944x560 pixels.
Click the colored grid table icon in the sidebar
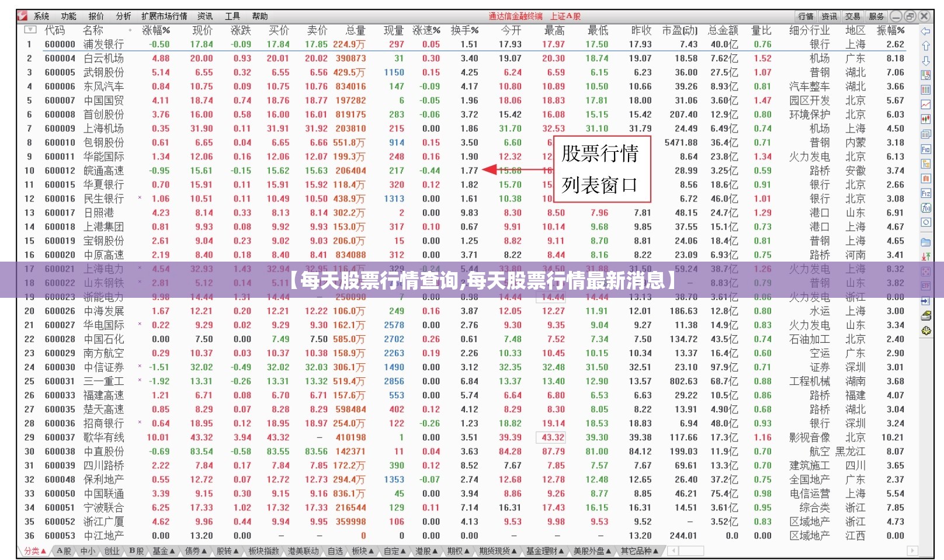click(926, 89)
